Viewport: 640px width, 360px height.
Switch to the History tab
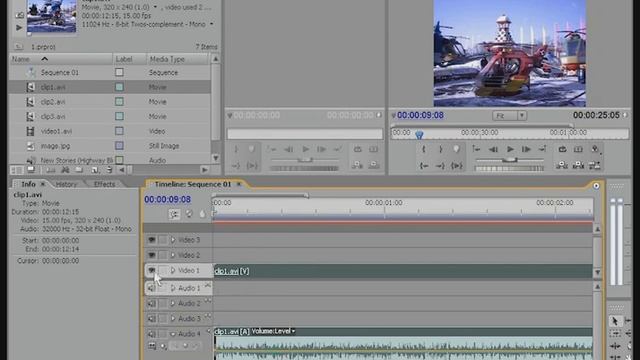pyautogui.click(x=66, y=184)
